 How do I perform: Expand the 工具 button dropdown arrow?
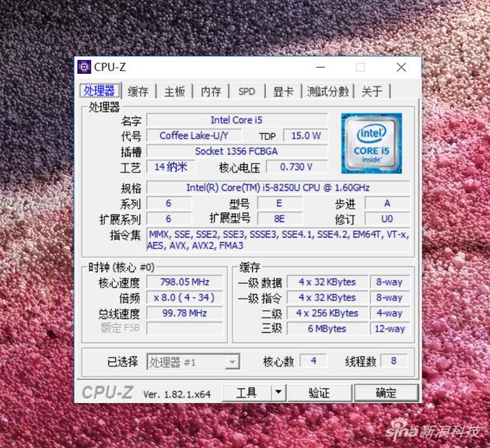(278, 392)
